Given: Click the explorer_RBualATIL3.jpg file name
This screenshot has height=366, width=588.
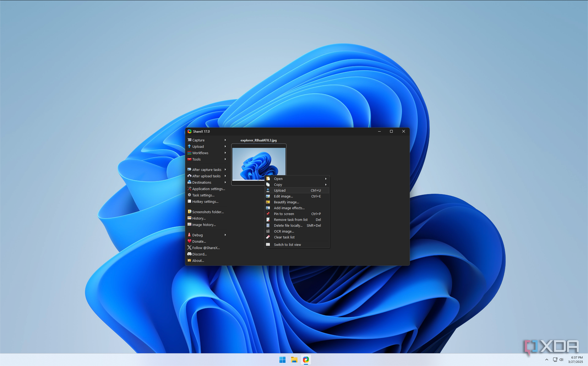Looking at the screenshot, I should click(x=259, y=140).
